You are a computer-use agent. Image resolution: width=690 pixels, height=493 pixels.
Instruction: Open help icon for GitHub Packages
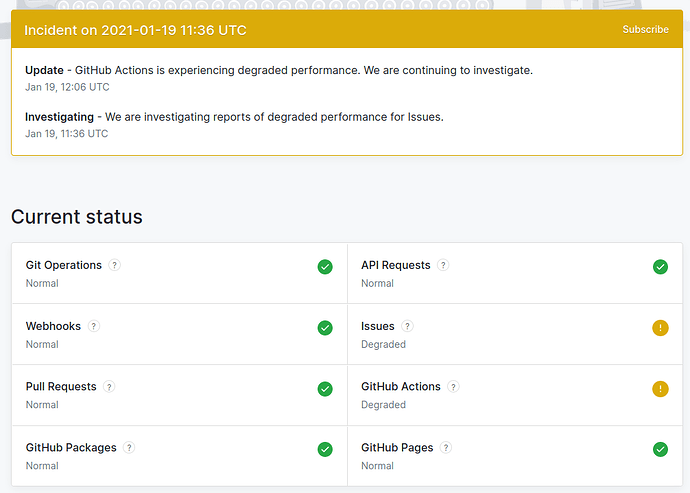point(129,448)
